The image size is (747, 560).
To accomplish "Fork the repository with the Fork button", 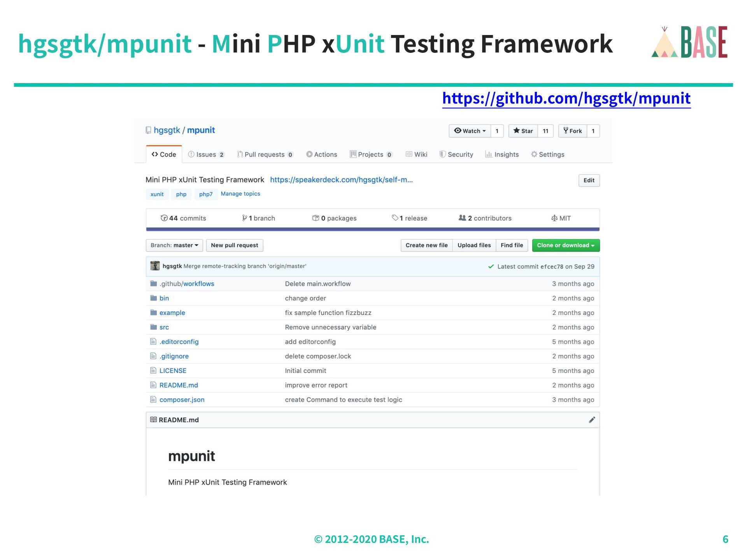I will coord(573,131).
